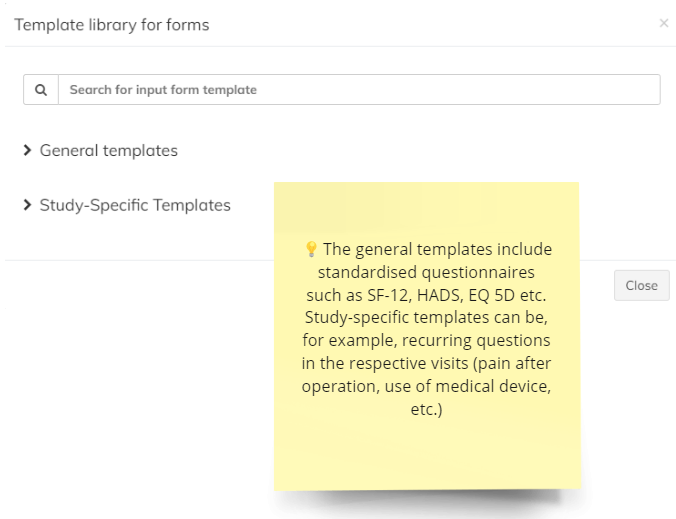
Task: Click 'standardised questionnaires' text in the note
Action: (428, 272)
